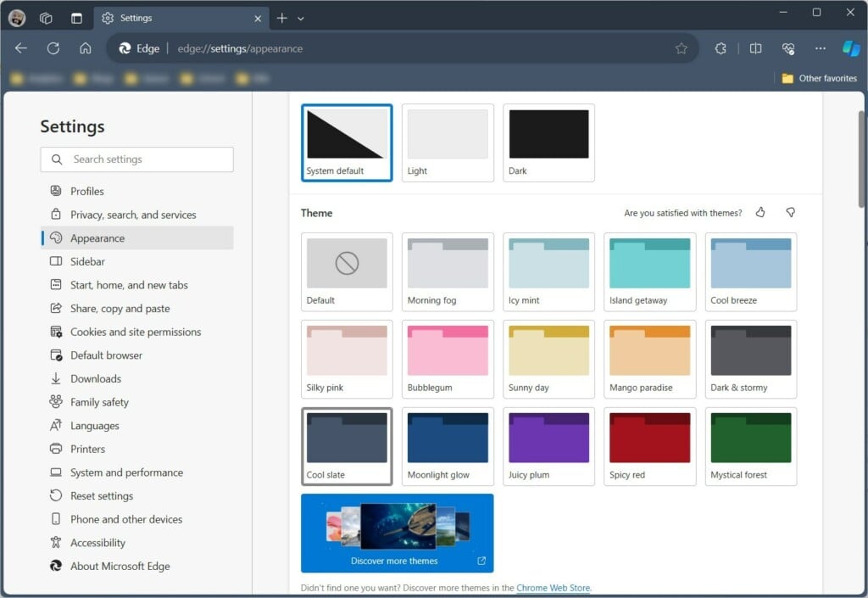Viewport: 868px width, 598px height.
Task: Select the Light overall appearance
Action: (448, 143)
